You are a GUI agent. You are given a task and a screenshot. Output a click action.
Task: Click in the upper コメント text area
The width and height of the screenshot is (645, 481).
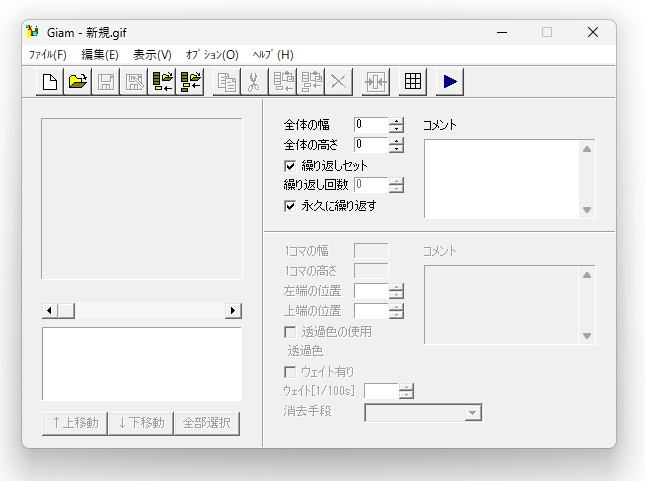point(500,177)
